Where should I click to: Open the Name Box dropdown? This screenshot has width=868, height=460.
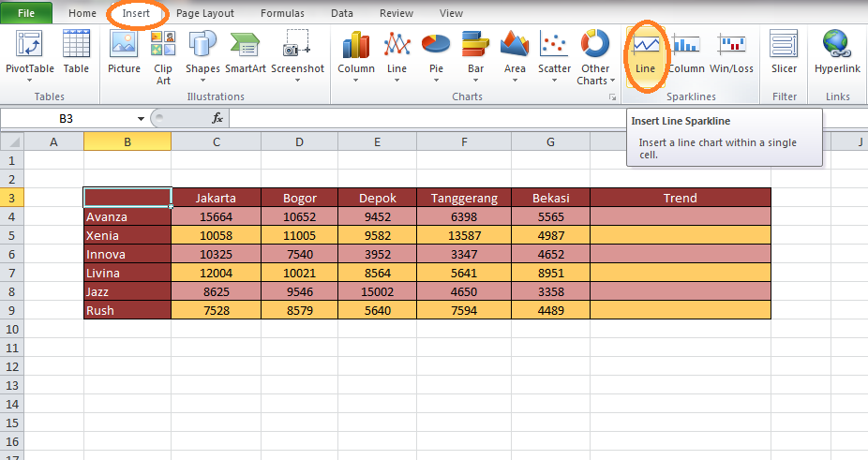click(x=141, y=118)
